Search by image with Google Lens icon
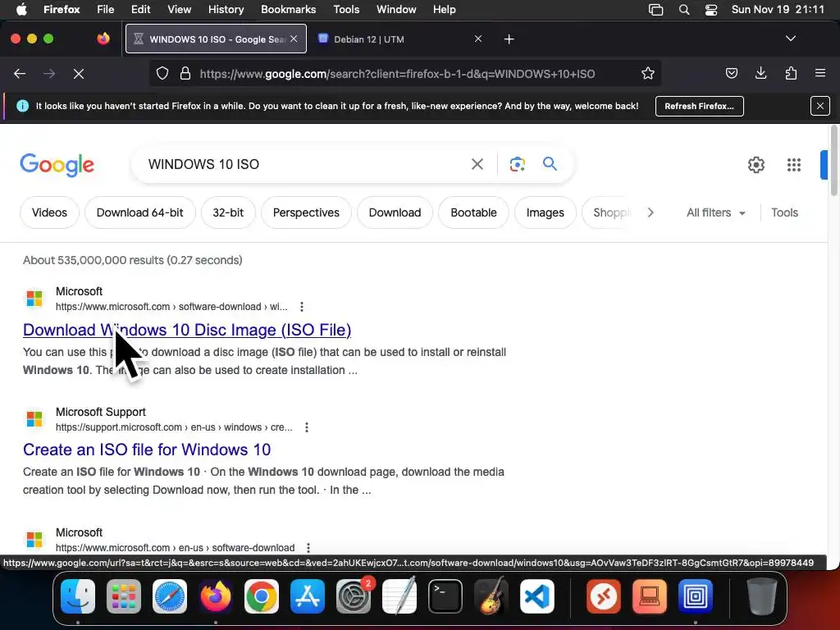840x630 pixels. click(517, 164)
